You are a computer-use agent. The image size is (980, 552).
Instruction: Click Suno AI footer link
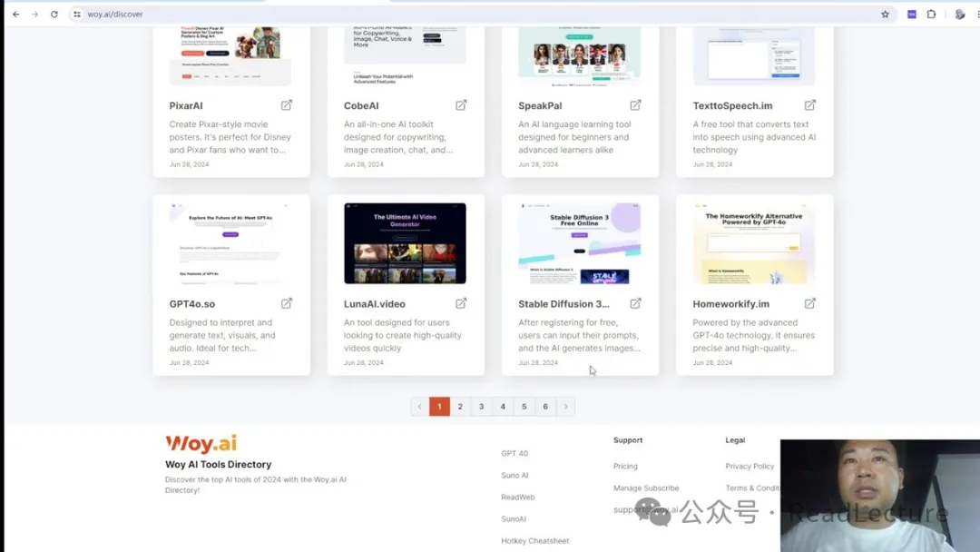(x=514, y=475)
